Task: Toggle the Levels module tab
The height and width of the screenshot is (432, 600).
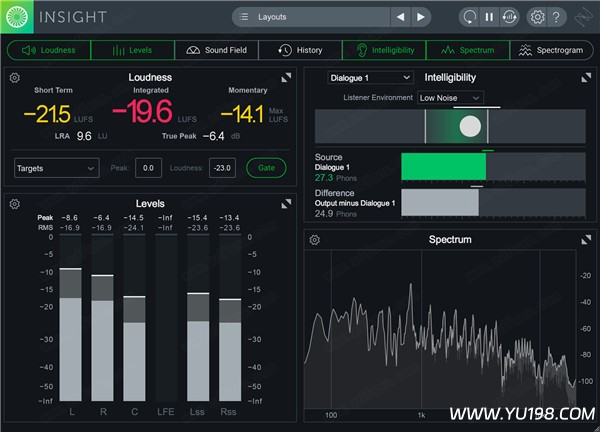Action: click(132, 50)
